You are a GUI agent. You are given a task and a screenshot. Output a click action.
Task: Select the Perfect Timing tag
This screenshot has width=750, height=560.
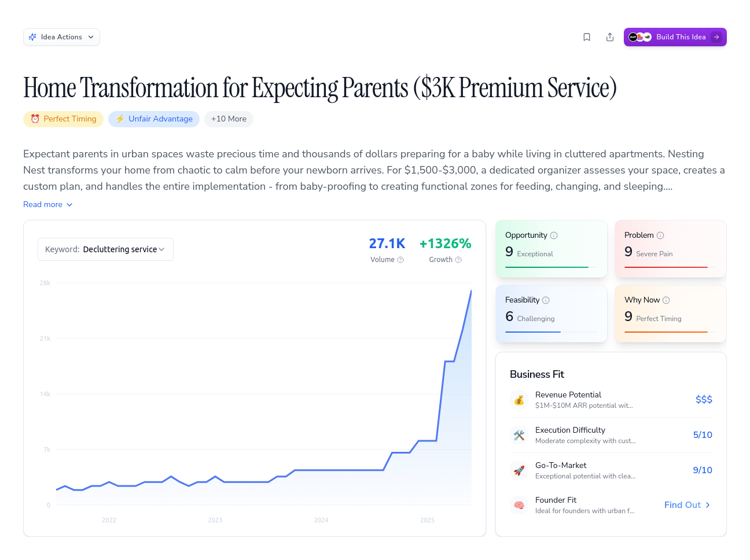64,119
